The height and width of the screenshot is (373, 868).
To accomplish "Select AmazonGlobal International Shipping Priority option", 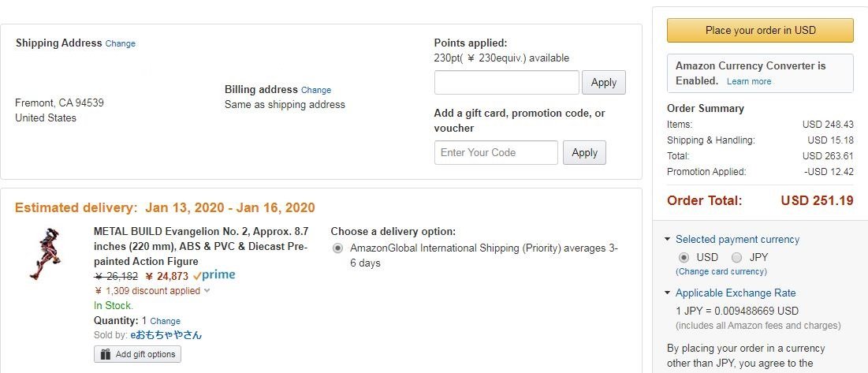I will point(337,248).
